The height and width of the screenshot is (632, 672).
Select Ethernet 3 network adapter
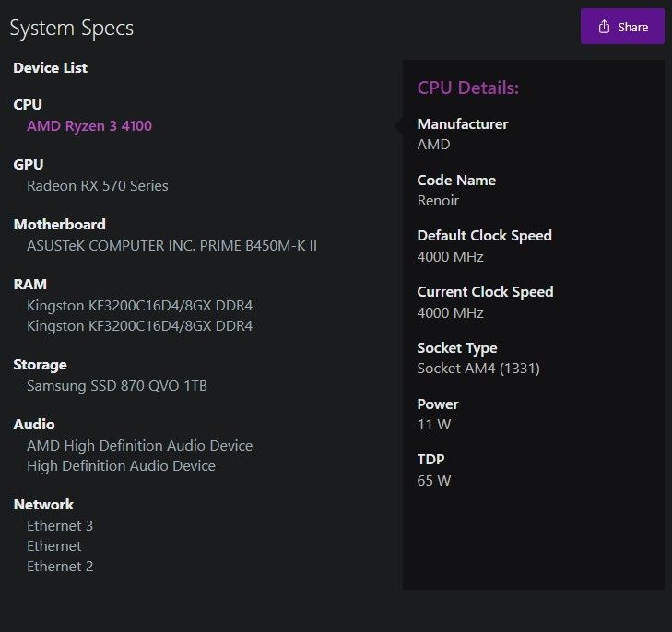(x=60, y=526)
